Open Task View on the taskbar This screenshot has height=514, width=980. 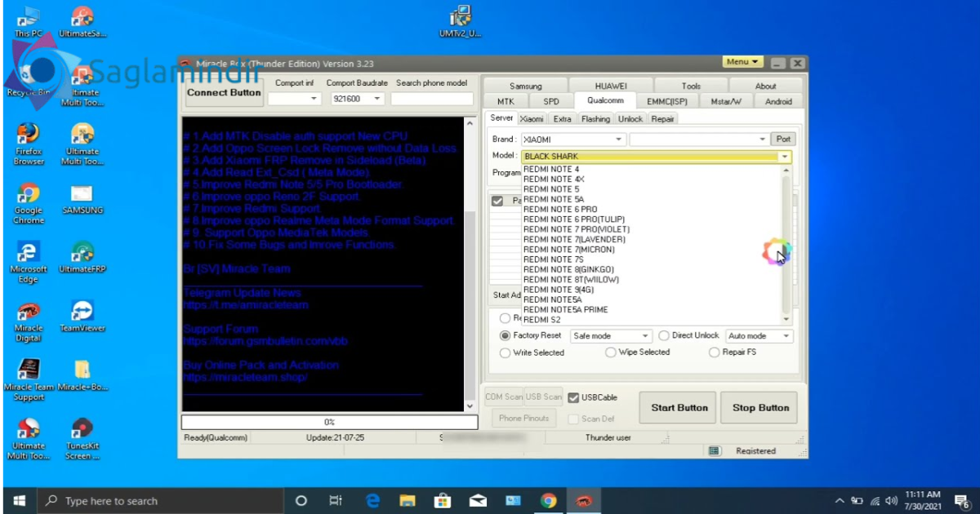[336, 500]
